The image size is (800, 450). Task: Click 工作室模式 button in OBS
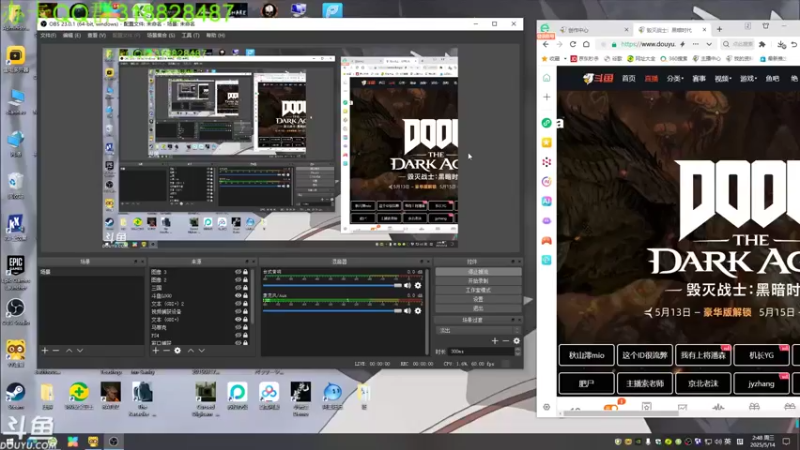478,290
